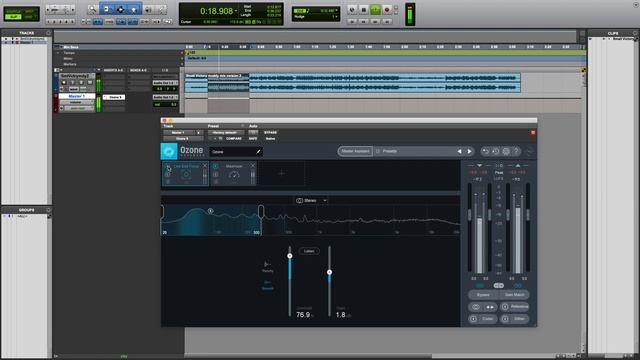Toggle Solo on the Low End Focus module
Screen dimensions: 640x360
pos(168,174)
